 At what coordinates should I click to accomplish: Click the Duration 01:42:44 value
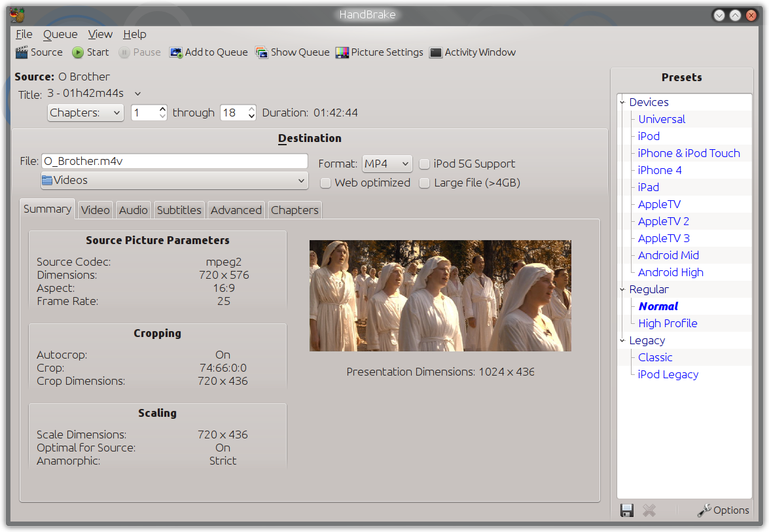336,113
